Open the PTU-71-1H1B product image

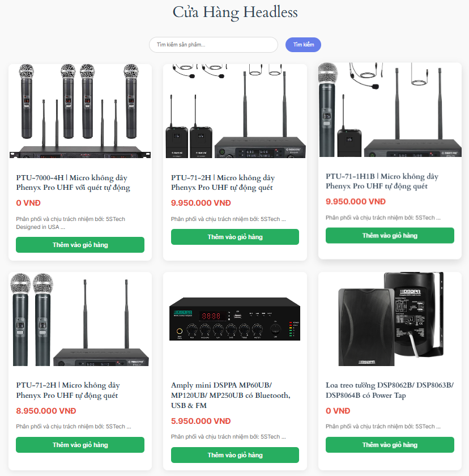coord(390,110)
